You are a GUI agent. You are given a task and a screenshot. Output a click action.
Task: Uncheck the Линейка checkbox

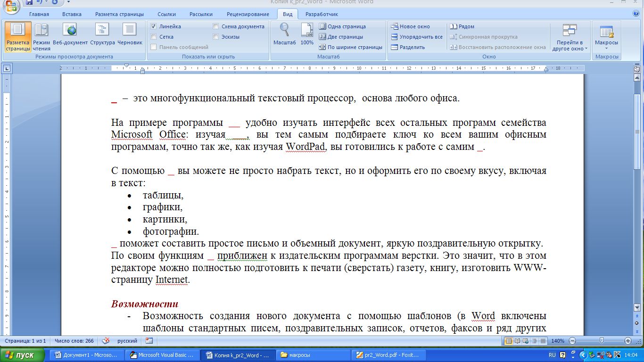click(154, 26)
